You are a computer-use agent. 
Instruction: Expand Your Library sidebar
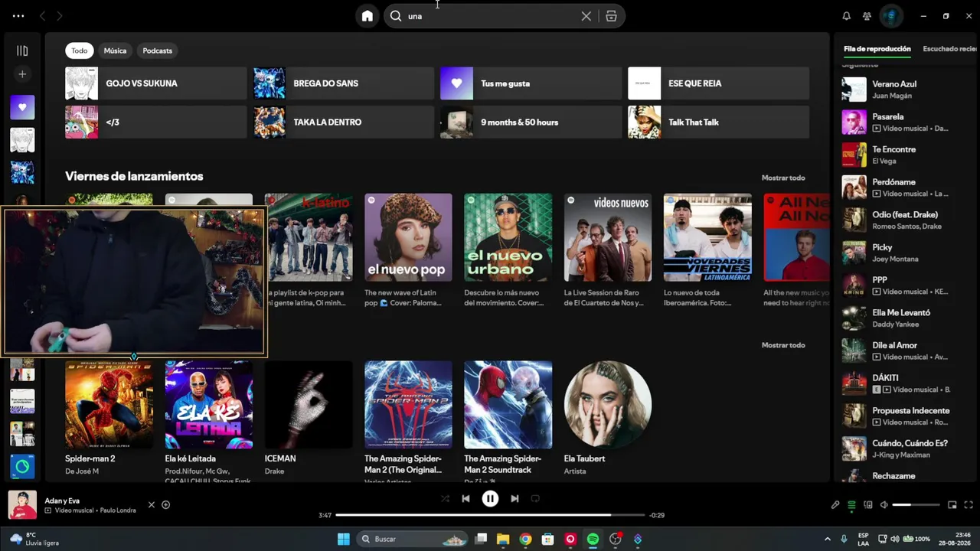tap(22, 51)
